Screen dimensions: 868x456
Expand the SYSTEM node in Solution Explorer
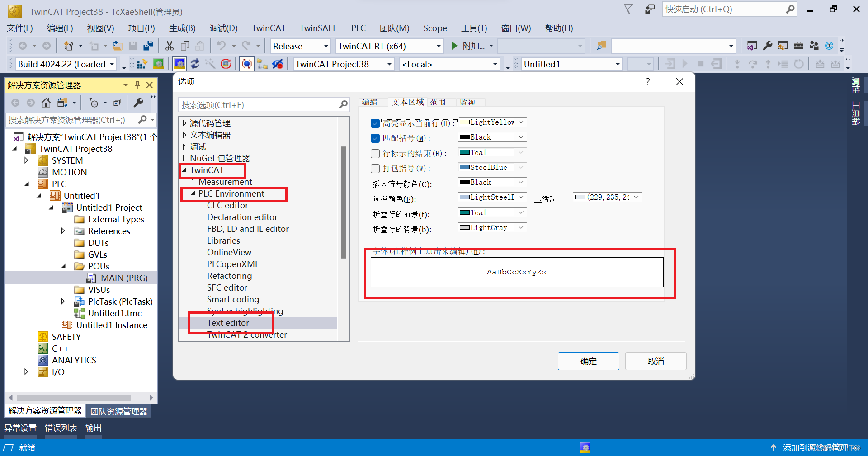pos(26,160)
